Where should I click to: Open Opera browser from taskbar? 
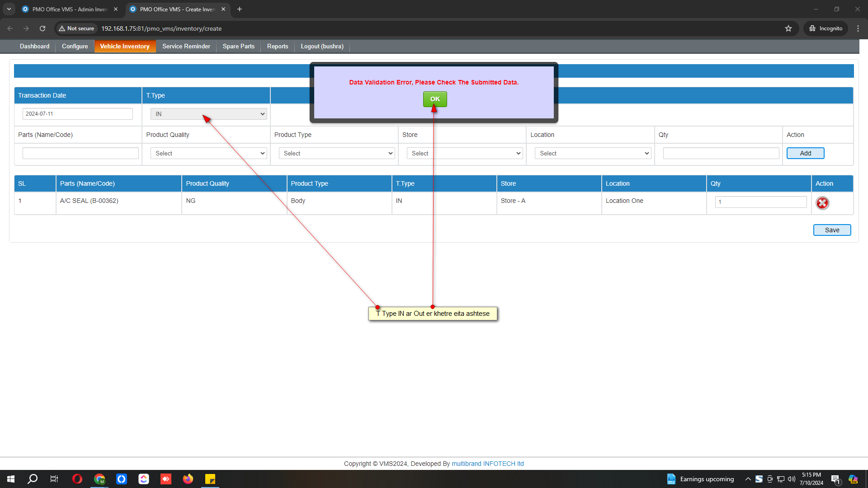[x=77, y=479]
